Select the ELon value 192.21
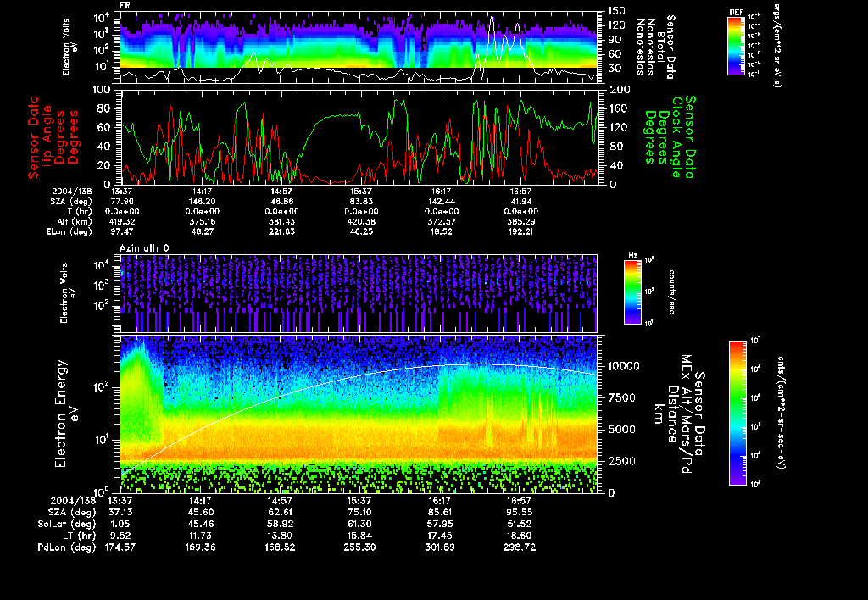Viewport: 868px width, 600px height. click(521, 232)
